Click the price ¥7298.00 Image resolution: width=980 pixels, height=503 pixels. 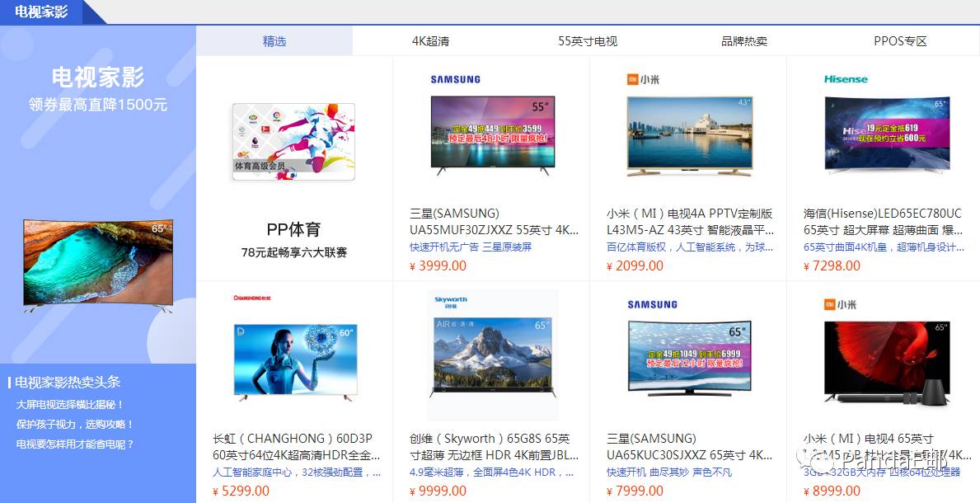tap(832, 266)
